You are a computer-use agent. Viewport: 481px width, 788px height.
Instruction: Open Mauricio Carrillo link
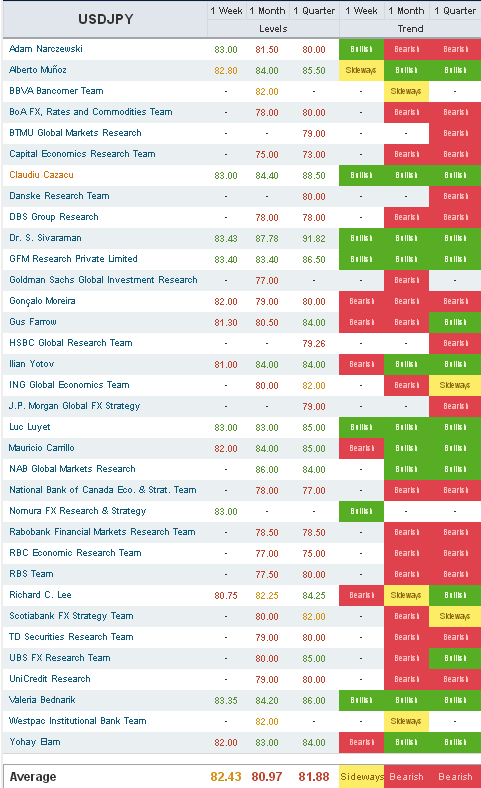click(x=42, y=448)
